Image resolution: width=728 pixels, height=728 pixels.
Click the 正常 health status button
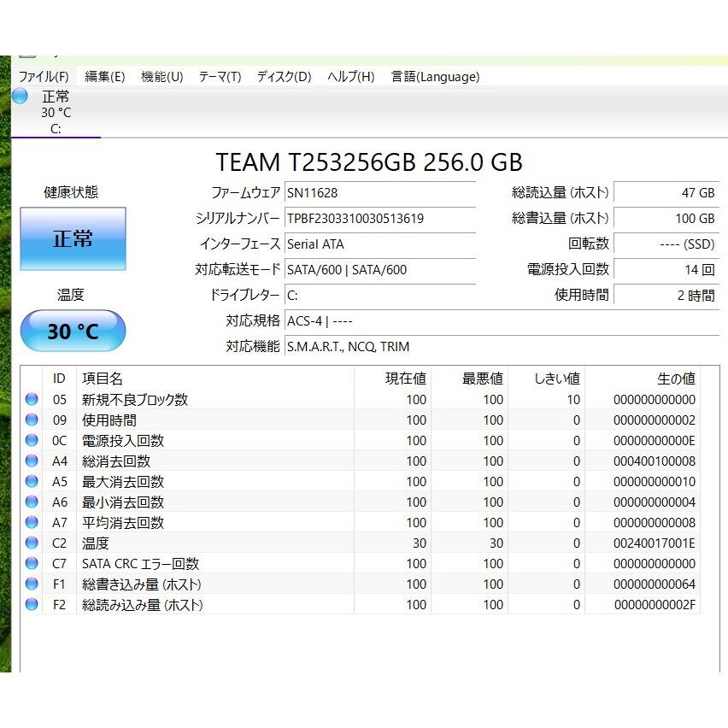pyautogui.click(x=73, y=238)
